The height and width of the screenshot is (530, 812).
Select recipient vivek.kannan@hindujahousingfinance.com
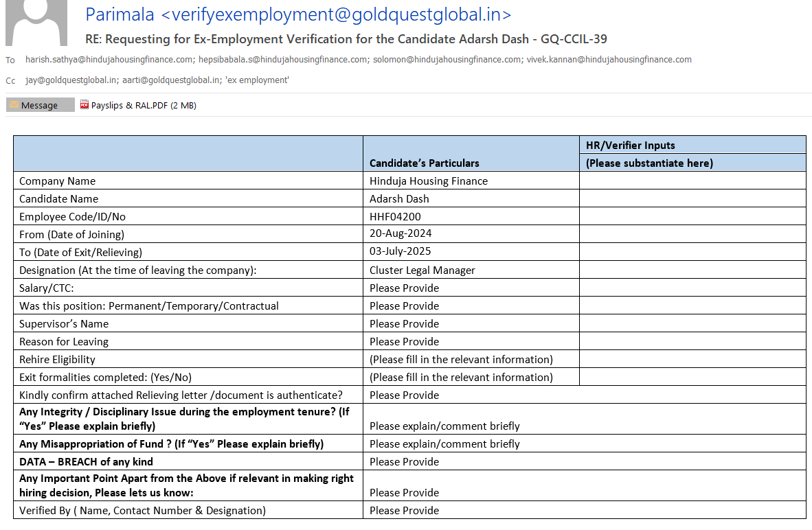[609, 60]
